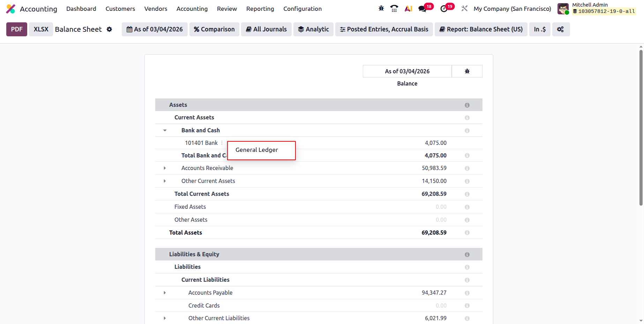This screenshot has width=644, height=324.
Task: Open the conversations chat icon with badge 18
Action: [423, 9]
